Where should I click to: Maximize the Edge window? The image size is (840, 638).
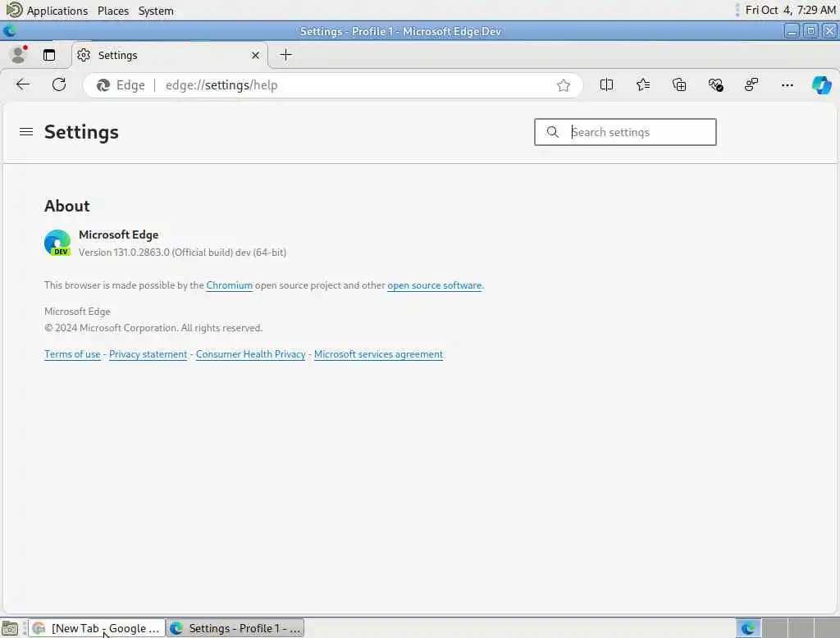tap(810, 31)
